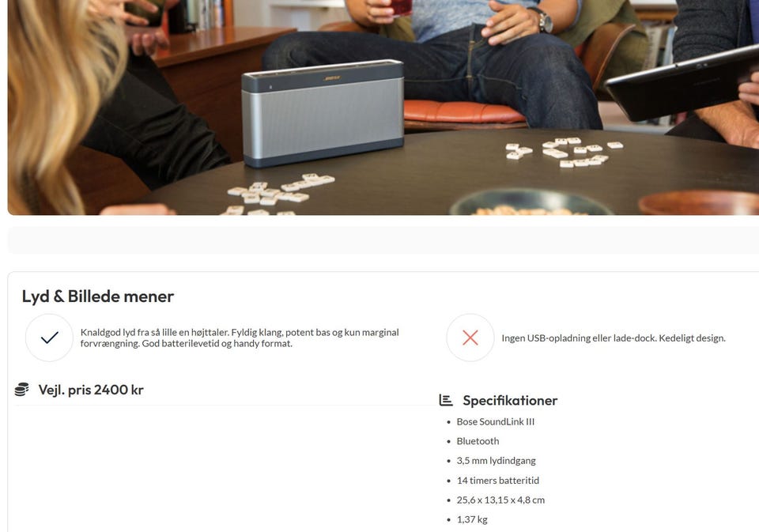Select the Bluetooth specification item

tap(478, 441)
